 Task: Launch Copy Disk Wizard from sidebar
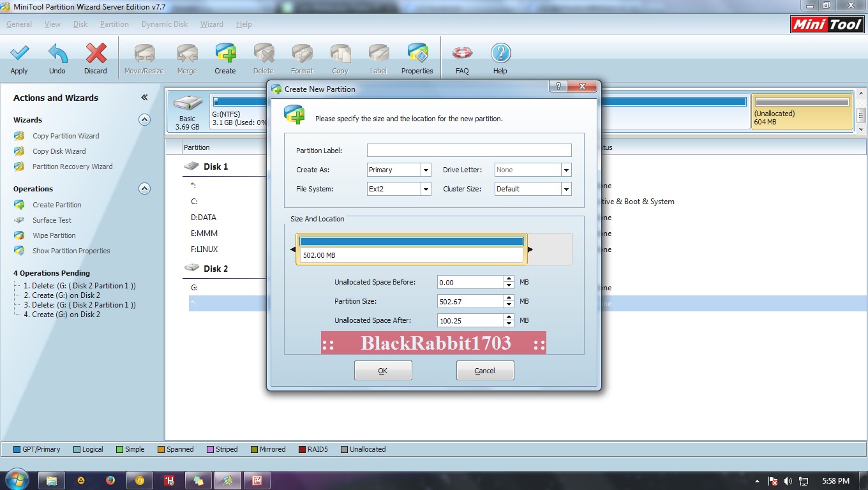pos(59,151)
